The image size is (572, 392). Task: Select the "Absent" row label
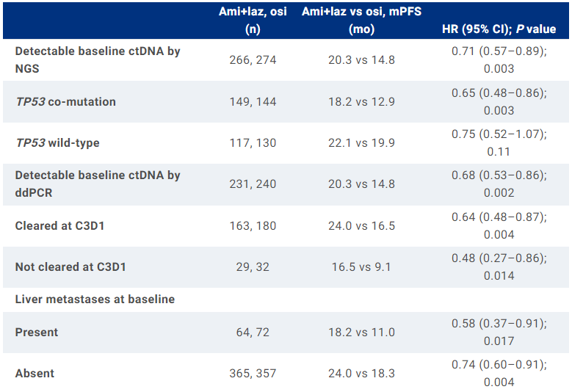pyautogui.click(x=35, y=374)
